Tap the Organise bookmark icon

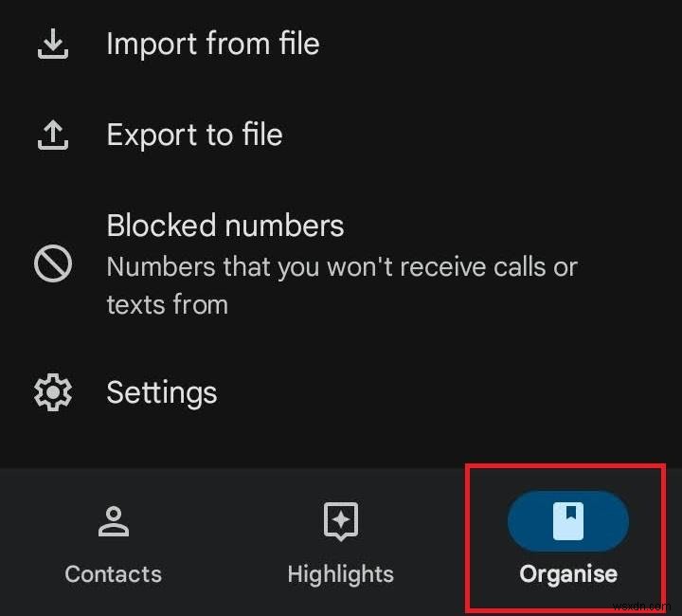tap(568, 521)
